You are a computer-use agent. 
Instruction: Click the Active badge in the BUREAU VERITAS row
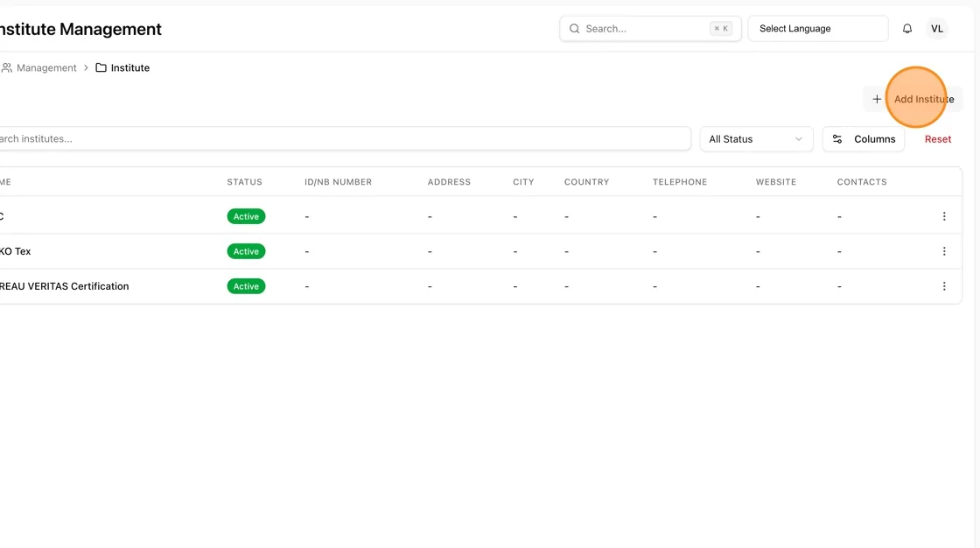(246, 286)
